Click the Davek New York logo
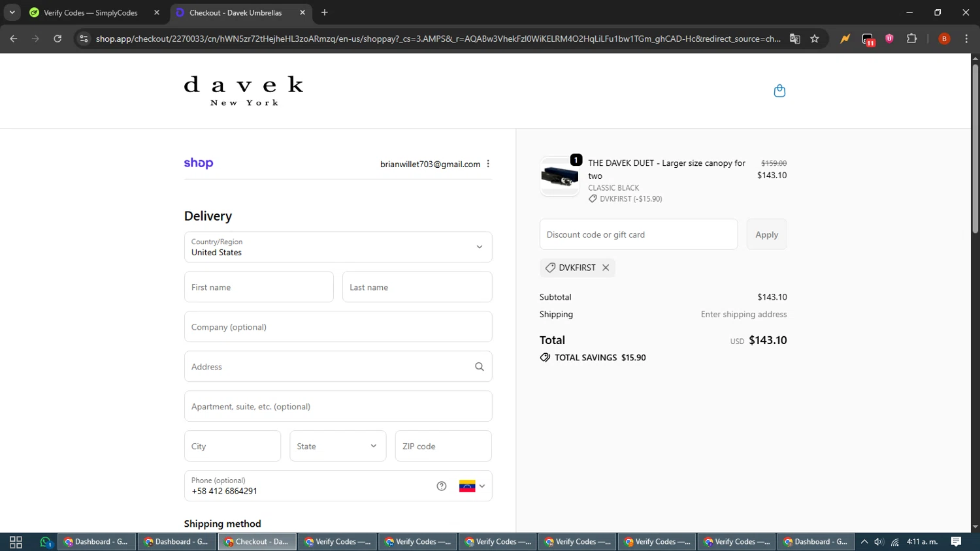The width and height of the screenshot is (980, 551). (244, 91)
